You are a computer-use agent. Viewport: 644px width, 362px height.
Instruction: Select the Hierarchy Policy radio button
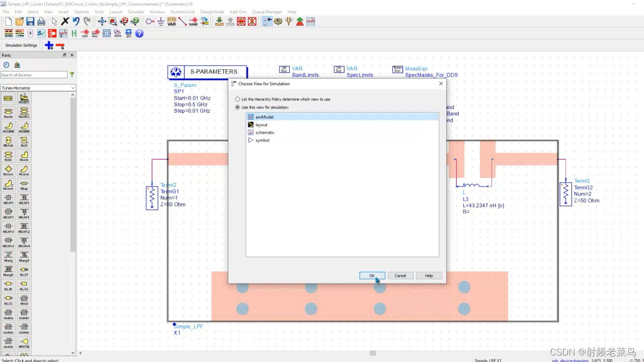coord(237,99)
